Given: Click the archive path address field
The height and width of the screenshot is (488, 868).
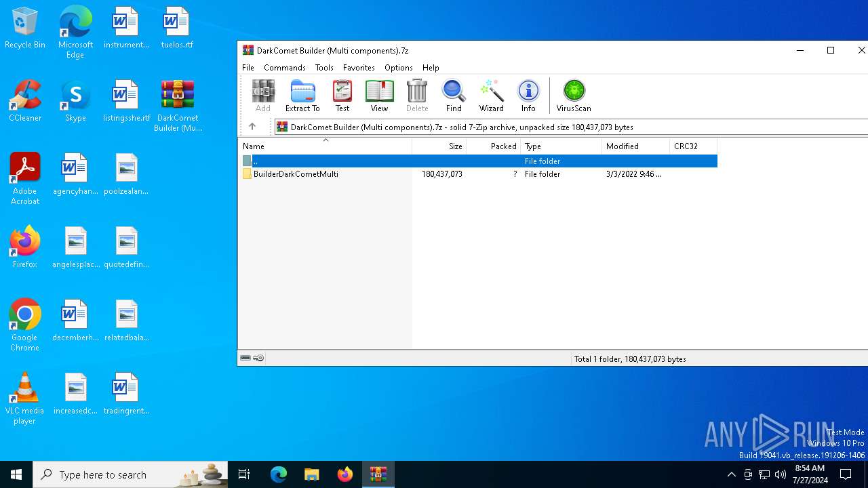Looking at the screenshot, I should 571,127.
